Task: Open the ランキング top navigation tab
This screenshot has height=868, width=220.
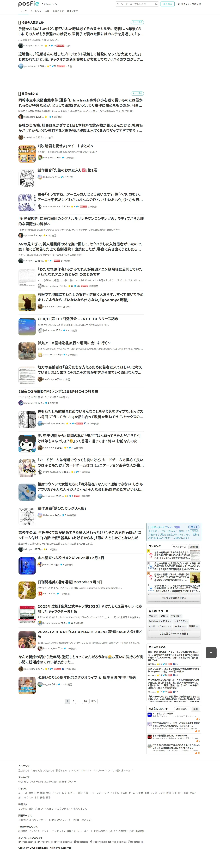Action: [36, 11]
